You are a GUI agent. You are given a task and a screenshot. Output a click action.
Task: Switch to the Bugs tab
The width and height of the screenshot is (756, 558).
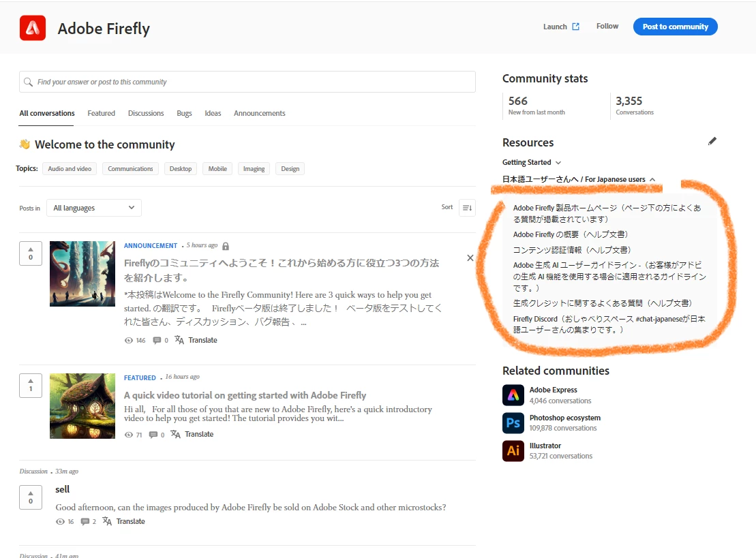[184, 113]
